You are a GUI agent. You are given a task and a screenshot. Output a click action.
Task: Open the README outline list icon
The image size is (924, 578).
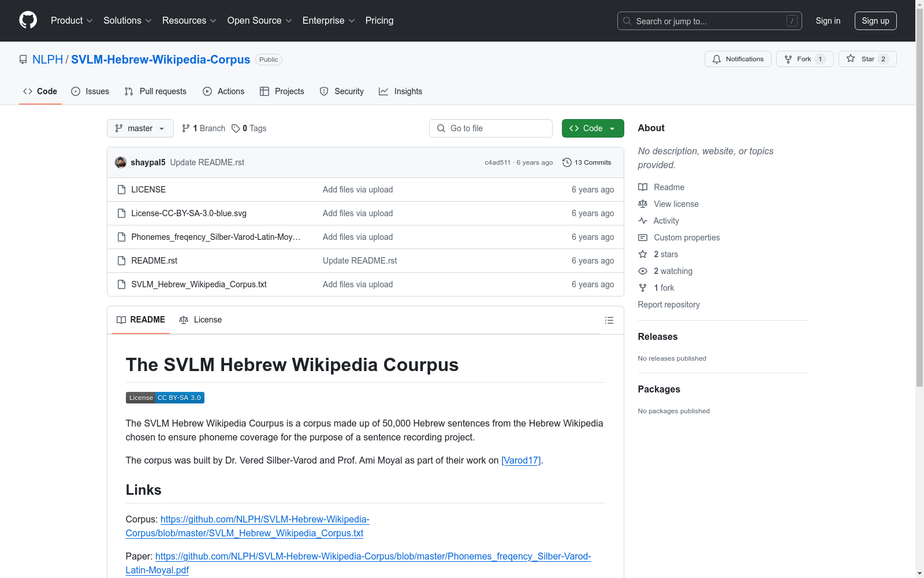[609, 320]
